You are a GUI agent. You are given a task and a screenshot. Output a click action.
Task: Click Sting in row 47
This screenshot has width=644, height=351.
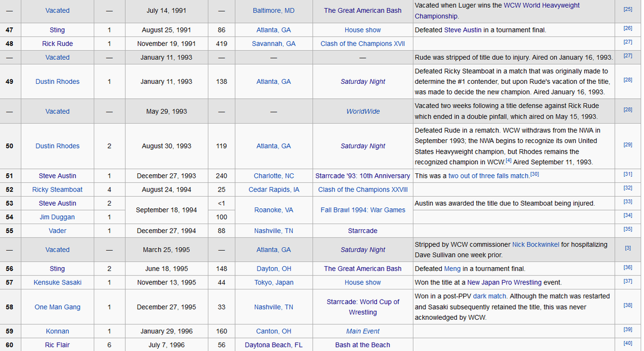(x=57, y=30)
